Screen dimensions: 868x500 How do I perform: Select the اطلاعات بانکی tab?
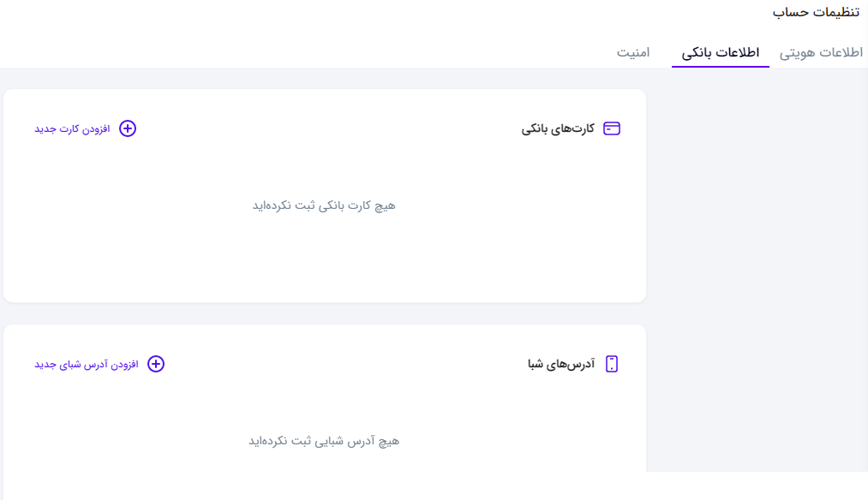(x=721, y=52)
